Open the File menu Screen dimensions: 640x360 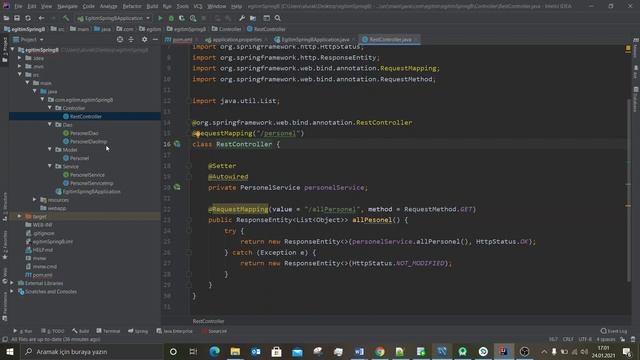[18, 6]
